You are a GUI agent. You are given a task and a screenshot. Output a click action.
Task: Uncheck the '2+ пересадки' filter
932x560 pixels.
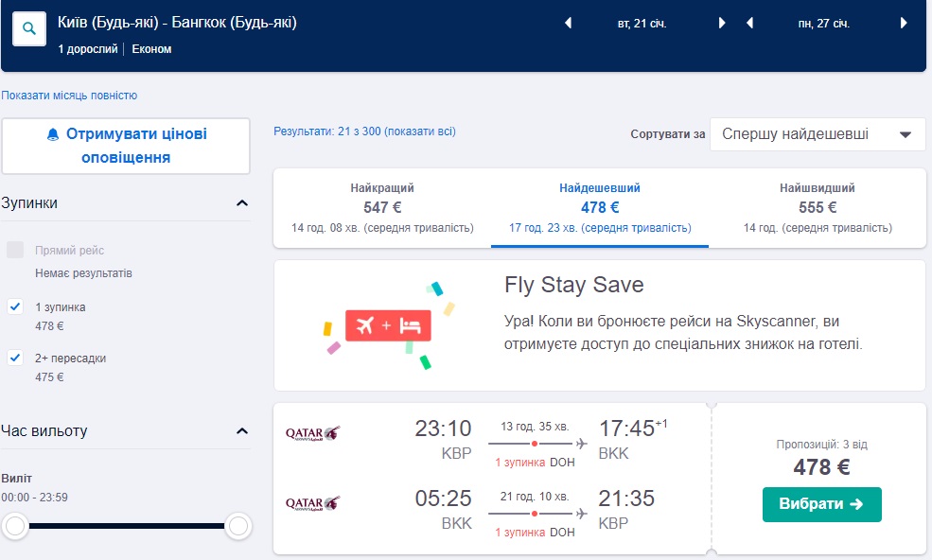pos(15,358)
